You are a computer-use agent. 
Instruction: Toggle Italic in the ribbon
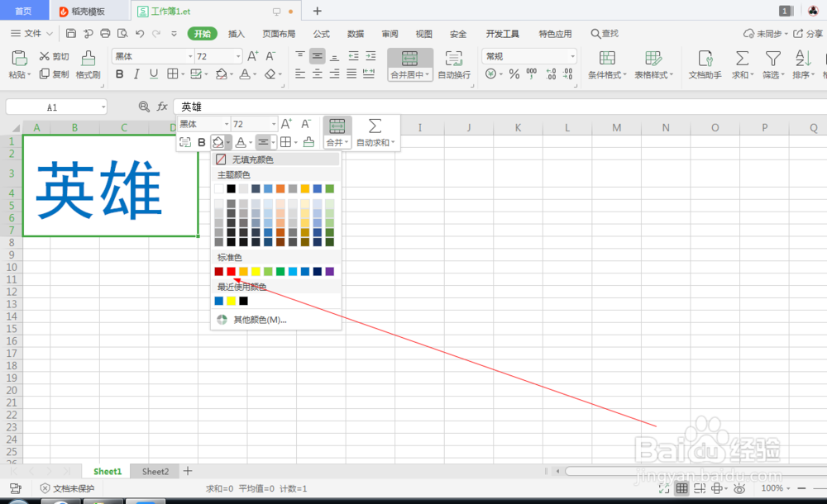(136, 74)
